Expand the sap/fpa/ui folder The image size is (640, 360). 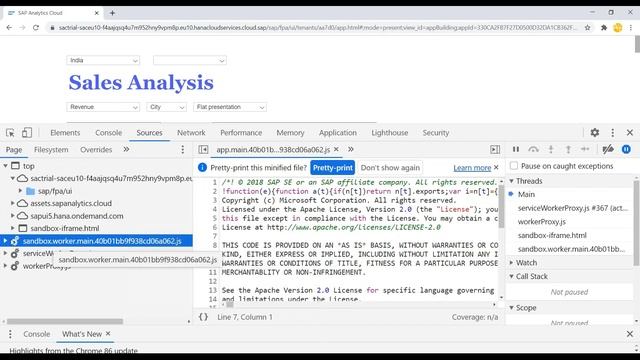(20, 191)
